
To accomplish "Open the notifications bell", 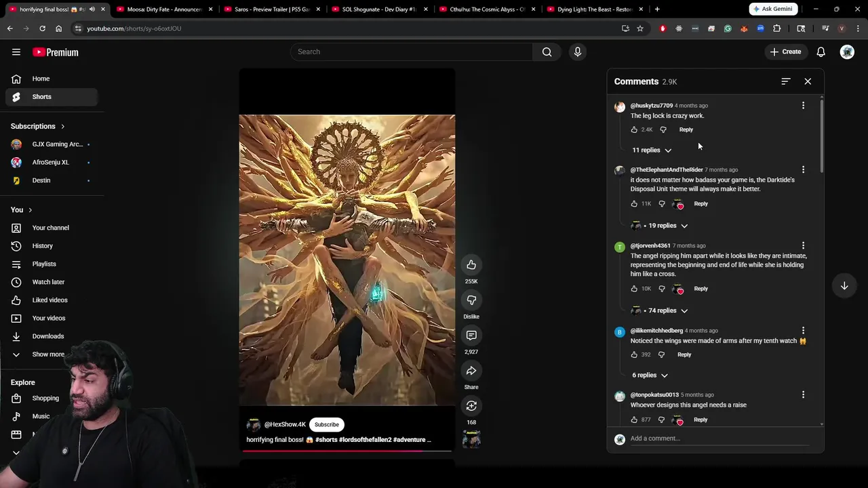I will 821,52.
